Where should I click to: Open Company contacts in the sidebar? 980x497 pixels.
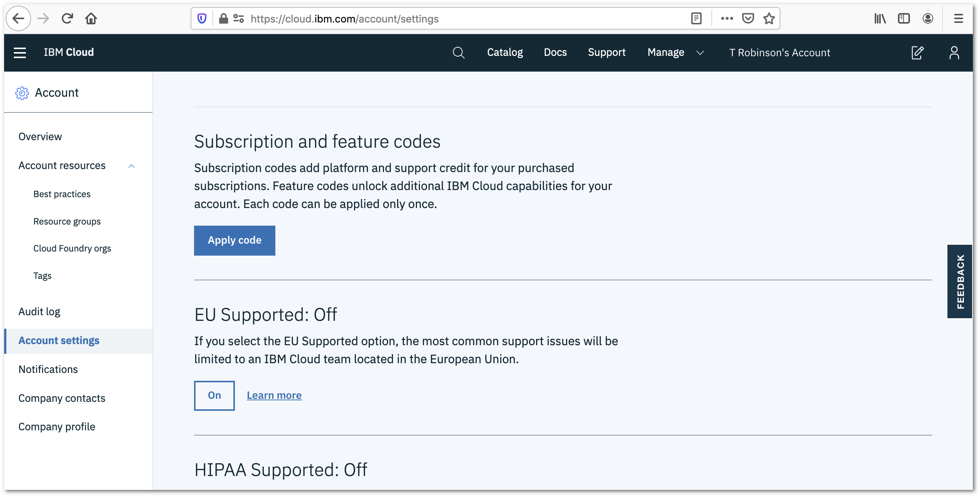point(62,398)
